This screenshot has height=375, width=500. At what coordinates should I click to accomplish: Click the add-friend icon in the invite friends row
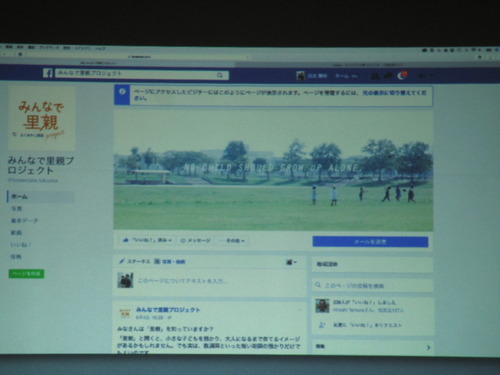[x=322, y=325]
